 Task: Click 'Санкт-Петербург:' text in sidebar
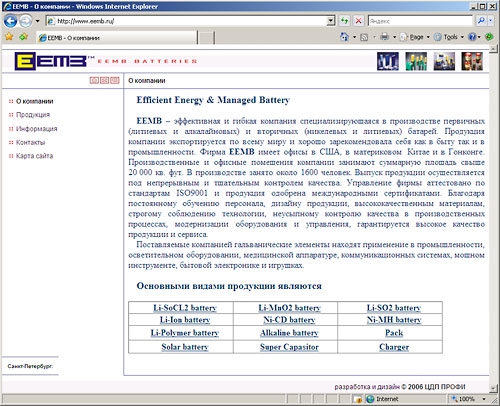(30, 366)
